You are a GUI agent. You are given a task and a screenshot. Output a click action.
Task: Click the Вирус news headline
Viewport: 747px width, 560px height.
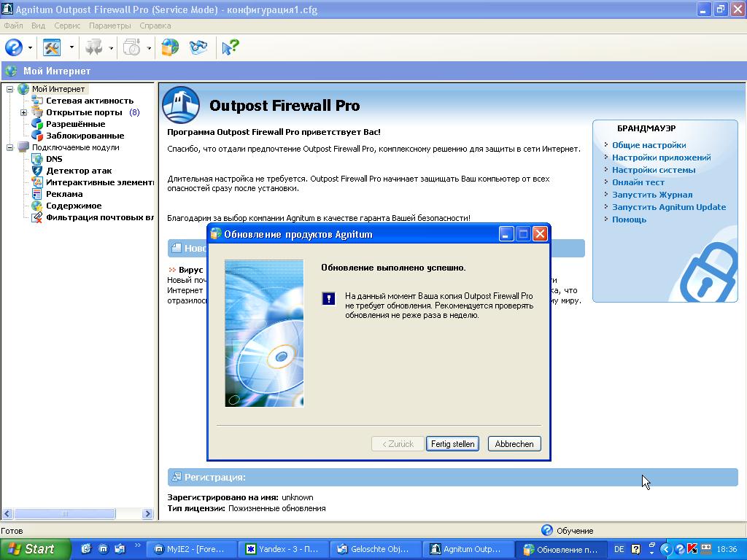(x=190, y=270)
